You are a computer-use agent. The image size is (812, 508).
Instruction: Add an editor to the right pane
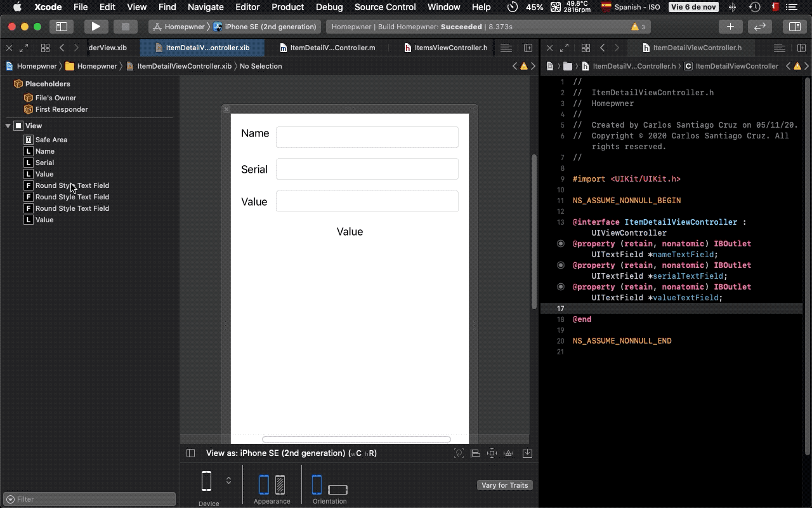click(801, 48)
